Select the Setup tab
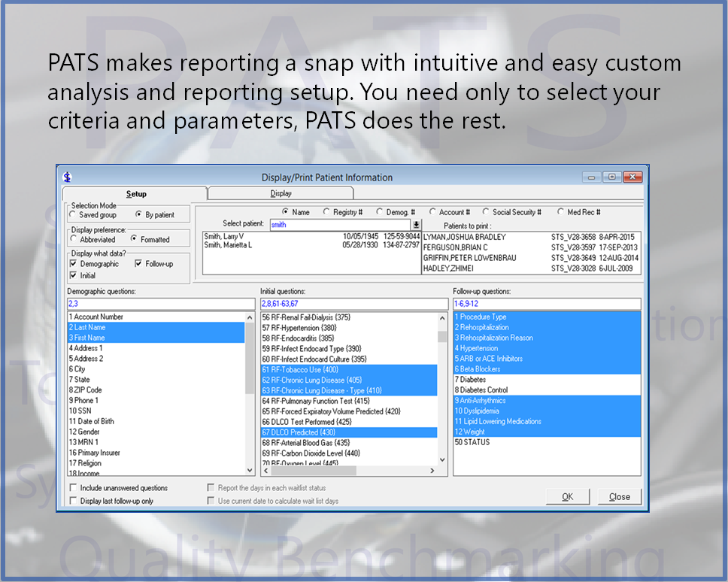The width and height of the screenshot is (728, 582). [135, 194]
